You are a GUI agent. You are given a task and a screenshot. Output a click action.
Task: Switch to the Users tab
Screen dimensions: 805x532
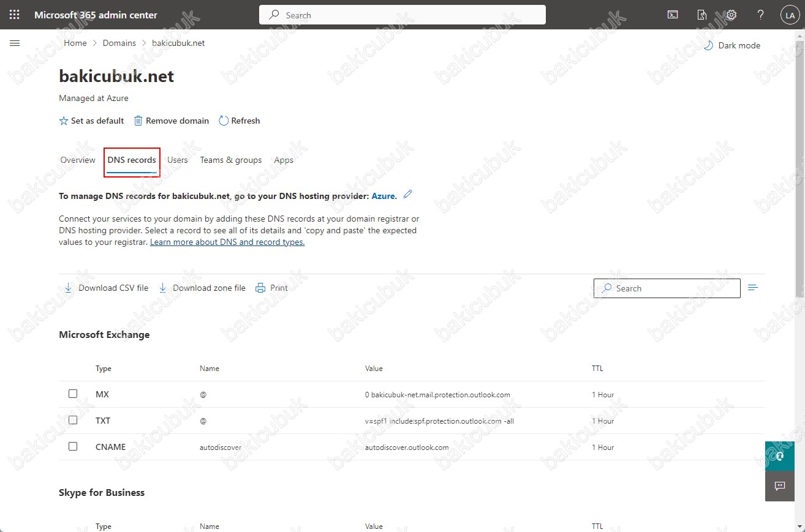[x=178, y=160]
